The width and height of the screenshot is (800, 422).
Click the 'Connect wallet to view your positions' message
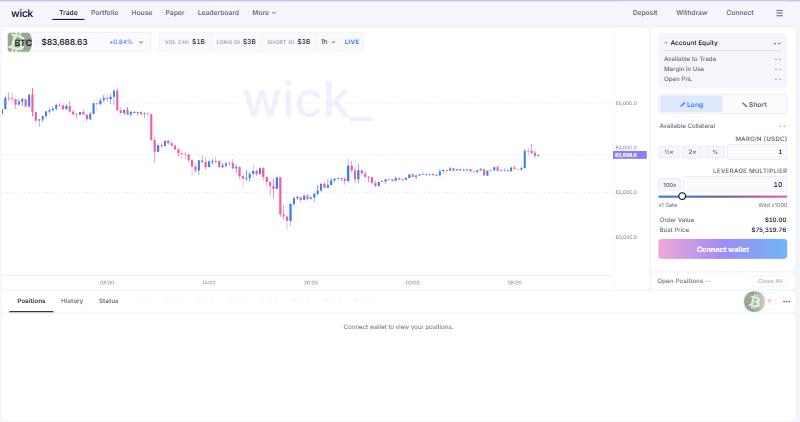pos(398,327)
